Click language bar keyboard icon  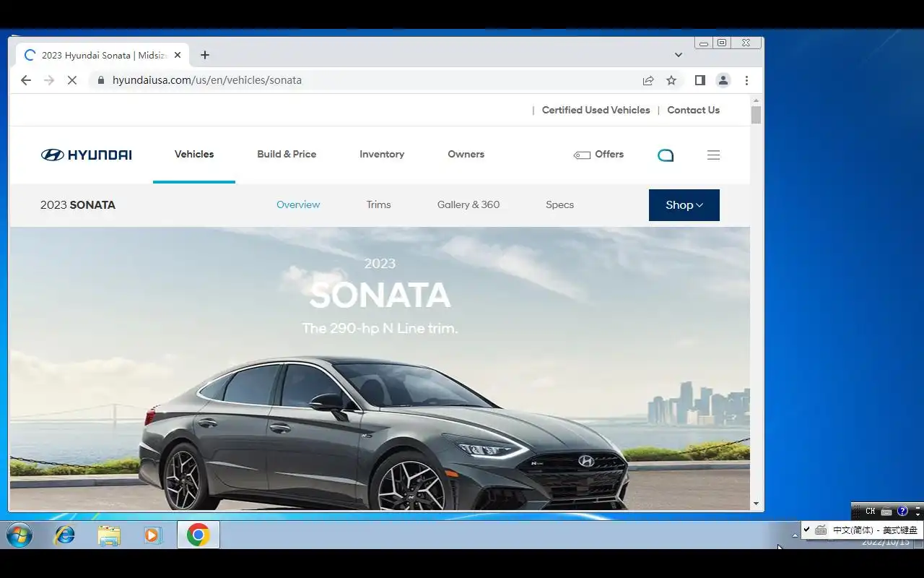tap(886, 512)
